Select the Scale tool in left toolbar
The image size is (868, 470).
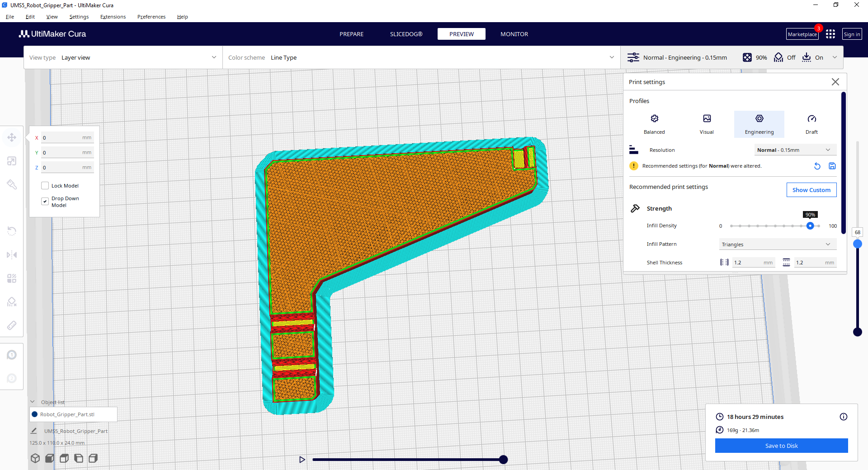pyautogui.click(x=12, y=161)
